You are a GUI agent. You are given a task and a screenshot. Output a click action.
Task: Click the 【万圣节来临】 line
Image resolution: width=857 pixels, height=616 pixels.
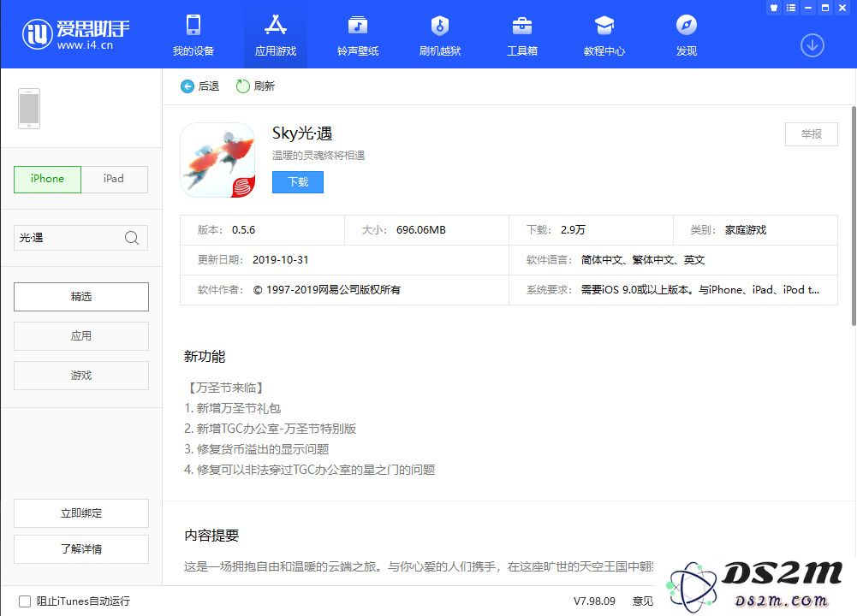tap(226, 388)
